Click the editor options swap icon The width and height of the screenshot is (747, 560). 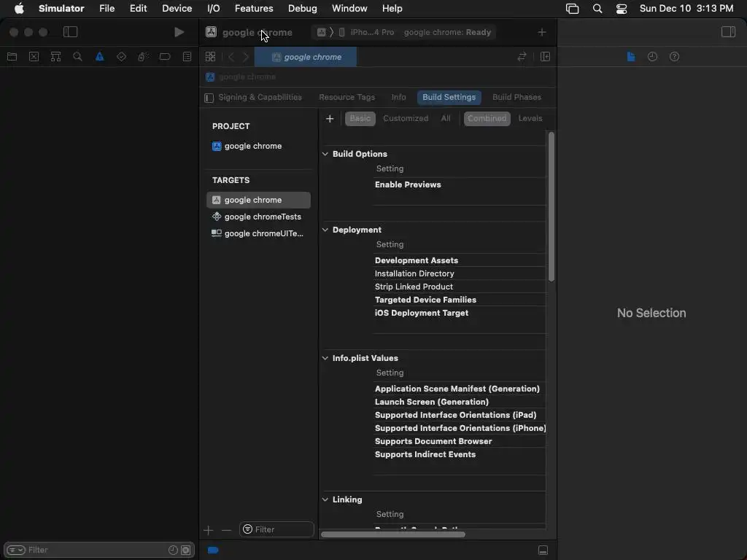pos(522,57)
